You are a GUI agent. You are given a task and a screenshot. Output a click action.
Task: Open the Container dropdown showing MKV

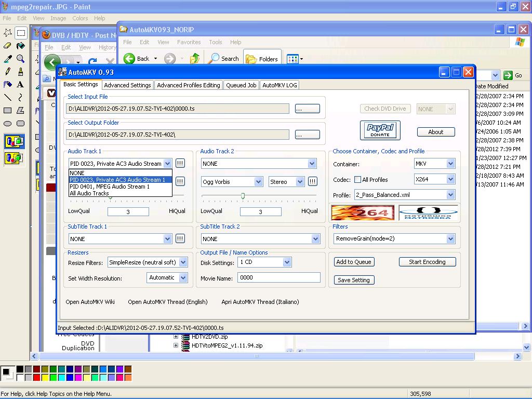[450, 164]
